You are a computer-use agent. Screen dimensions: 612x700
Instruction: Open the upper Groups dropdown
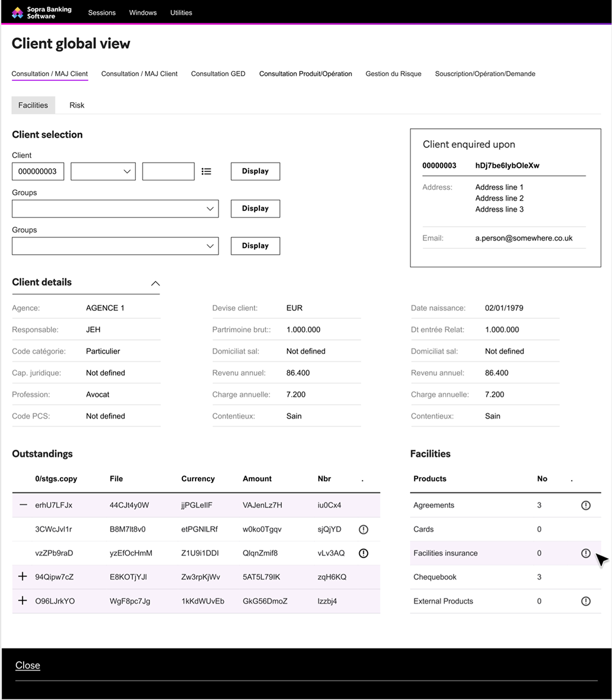115,209
